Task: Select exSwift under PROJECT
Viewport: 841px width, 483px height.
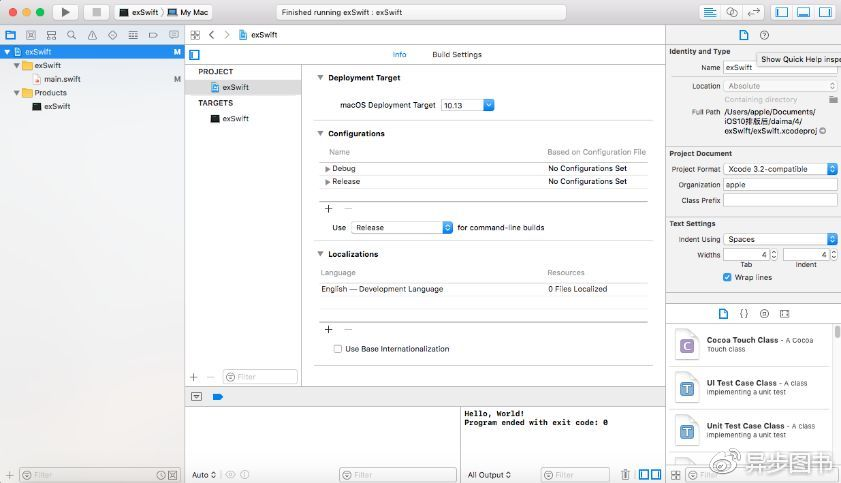Action: click(x=243, y=87)
